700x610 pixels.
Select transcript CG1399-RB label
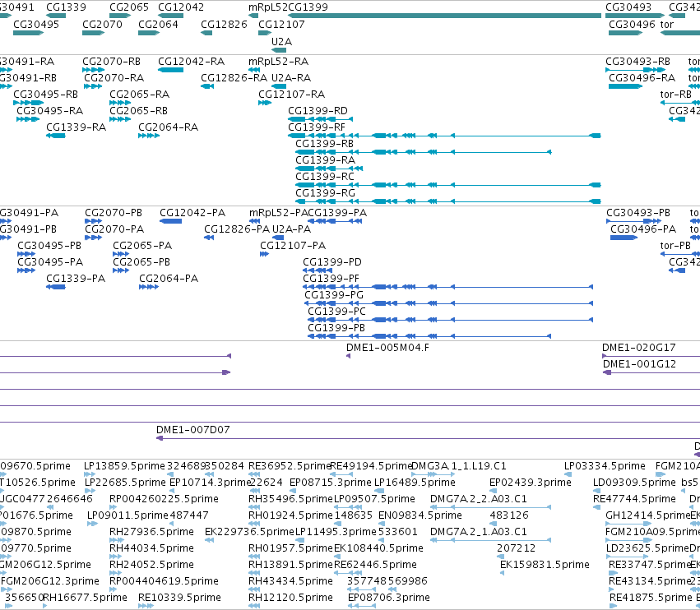pos(325,144)
